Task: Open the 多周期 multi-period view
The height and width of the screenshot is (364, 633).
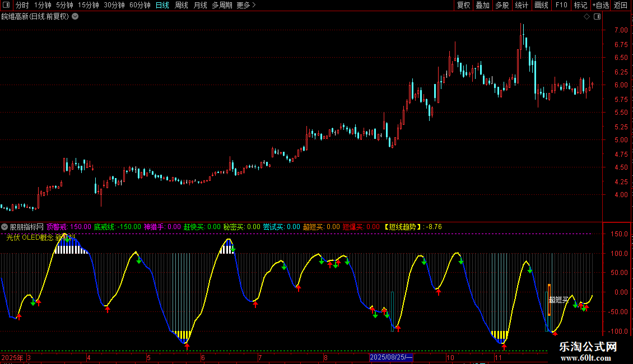Action: 222,6
